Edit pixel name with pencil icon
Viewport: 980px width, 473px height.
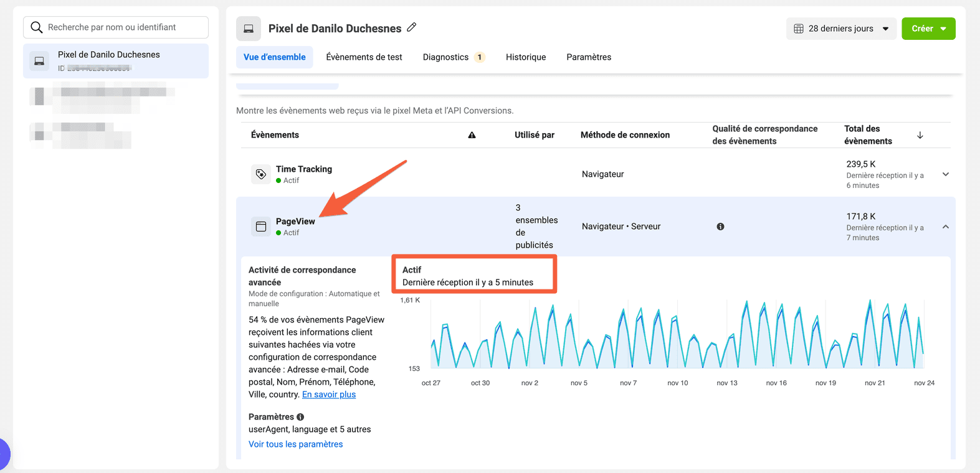coord(411,27)
